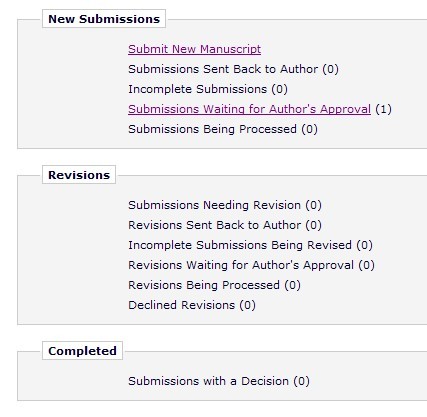Screen dimensions: 427x417
Task: Select Revisions Being Processed (0) entry
Action: [x=214, y=285]
